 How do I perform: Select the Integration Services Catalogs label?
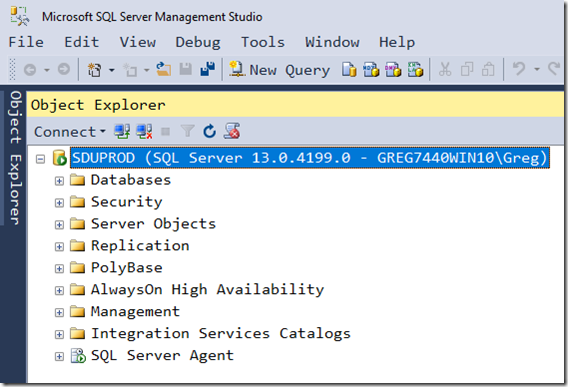[x=221, y=334]
